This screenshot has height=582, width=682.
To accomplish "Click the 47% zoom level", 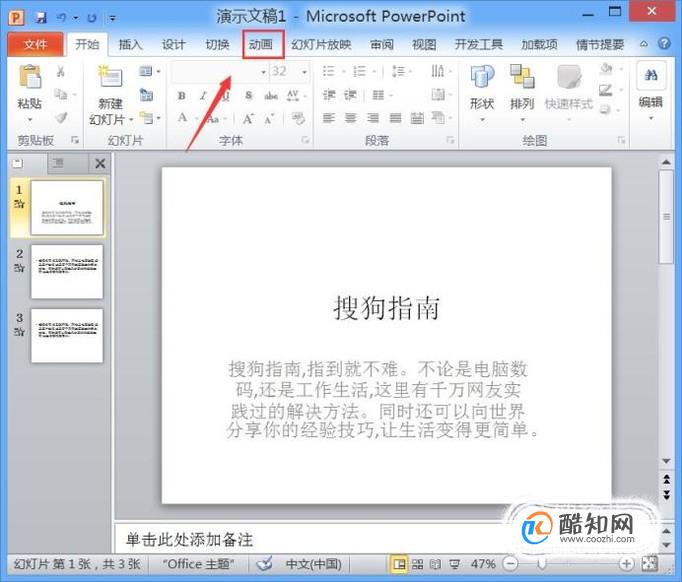I will (x=483, y=564).
